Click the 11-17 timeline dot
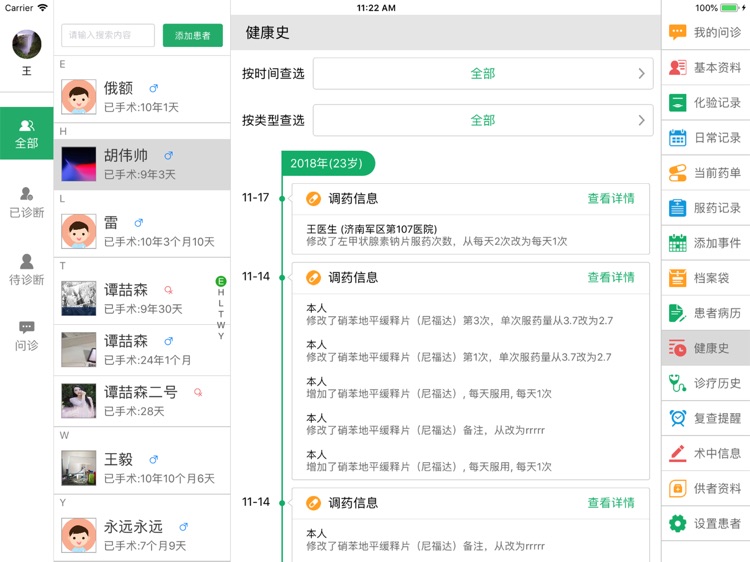Screen dimensions: 750x562 click(282, 198)
